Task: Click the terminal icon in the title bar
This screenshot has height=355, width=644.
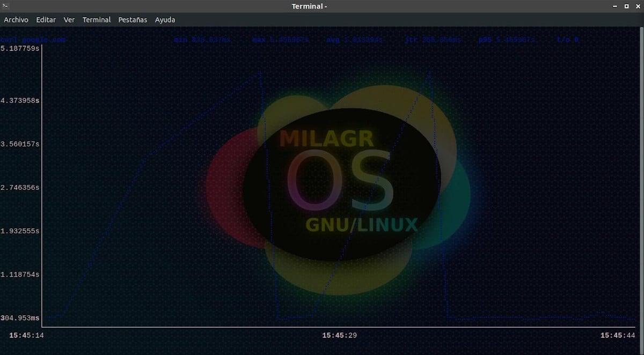Action: 5,6
